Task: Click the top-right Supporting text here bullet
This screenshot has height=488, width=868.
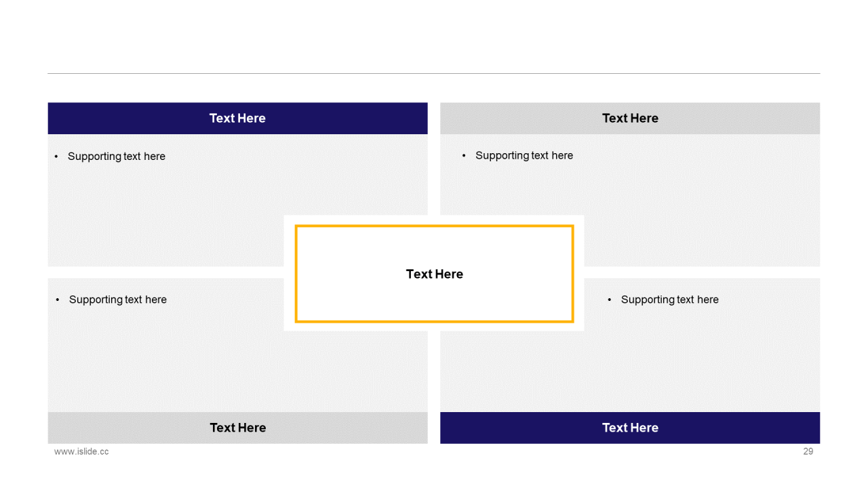Action: tap(524, 156)
